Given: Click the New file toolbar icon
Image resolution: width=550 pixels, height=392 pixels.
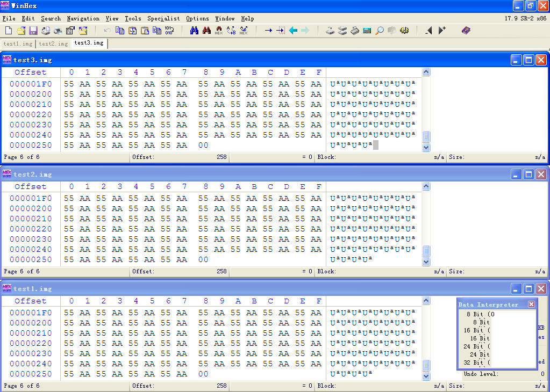Looking at the screenshot, I should (x=9, y=31).
